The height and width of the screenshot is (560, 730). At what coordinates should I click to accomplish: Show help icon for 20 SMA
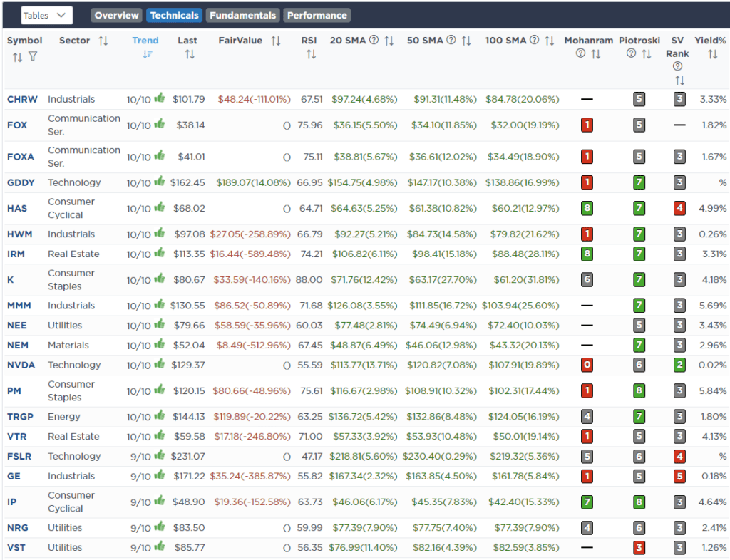pyautogui.click(x=374, y=40)
